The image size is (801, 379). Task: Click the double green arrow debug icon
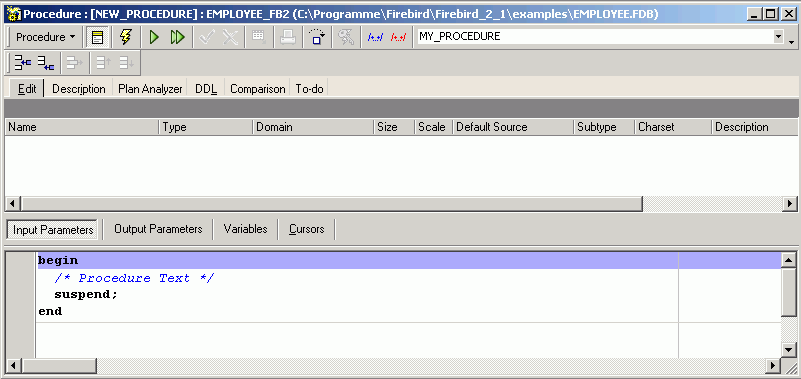click(177, 37)
